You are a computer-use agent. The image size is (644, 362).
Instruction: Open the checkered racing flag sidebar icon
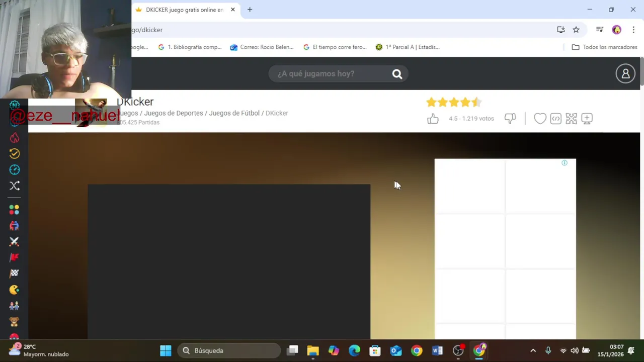[x=14, y=274]
